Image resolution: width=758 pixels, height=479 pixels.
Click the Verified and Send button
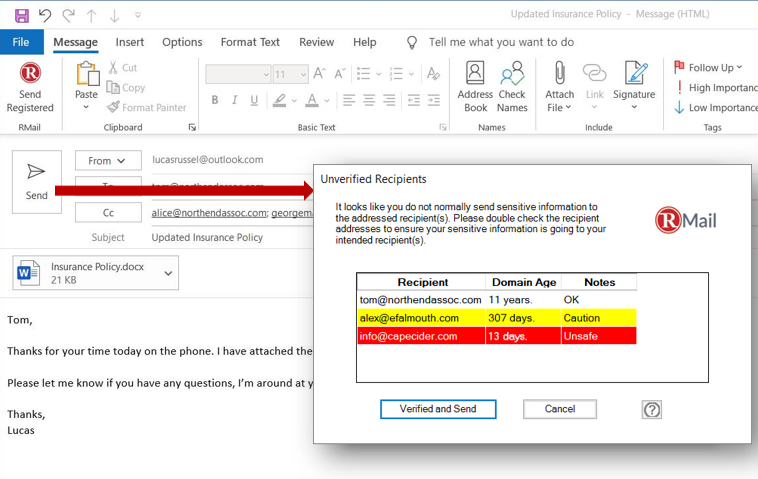pyautogui.click(x=438, y=409)
